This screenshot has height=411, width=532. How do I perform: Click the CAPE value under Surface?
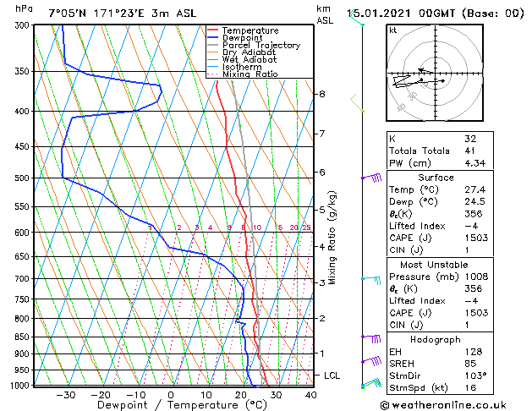tap(476, 238)
